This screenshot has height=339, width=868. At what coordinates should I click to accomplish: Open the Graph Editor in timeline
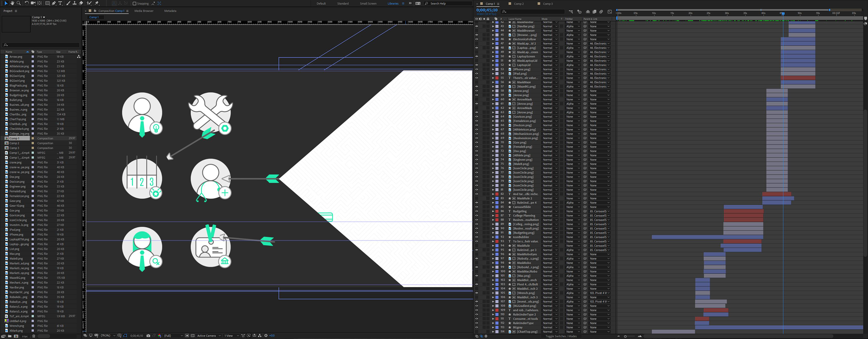pos(610,12)
